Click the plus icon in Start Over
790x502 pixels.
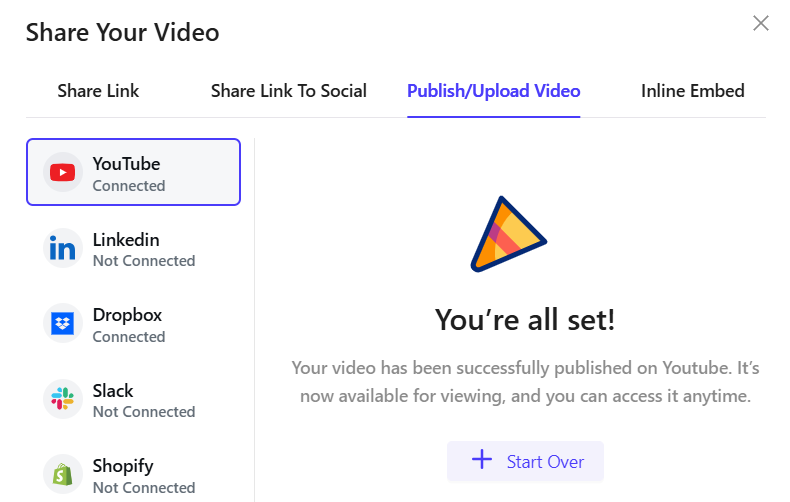pyautogui.click(x=482, y=460)
